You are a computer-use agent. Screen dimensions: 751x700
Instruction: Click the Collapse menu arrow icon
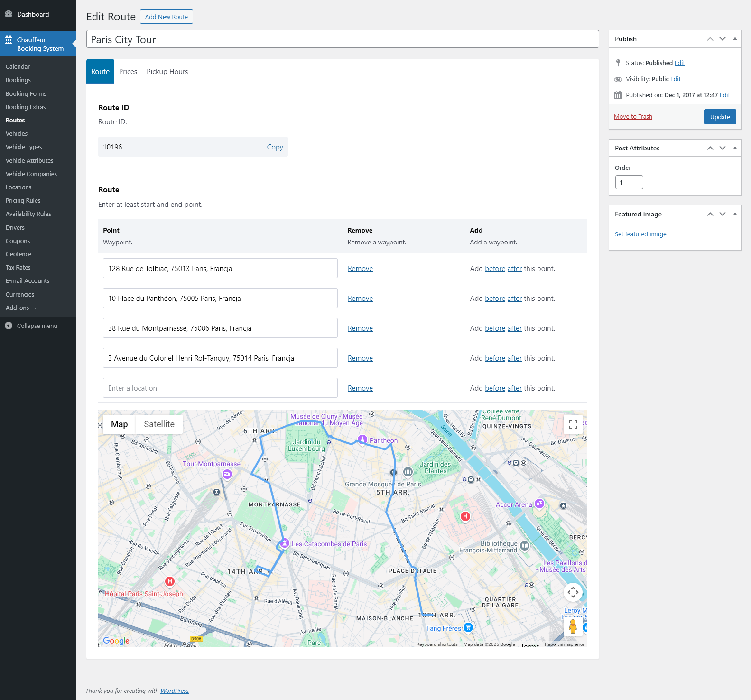tap(9, 326)
